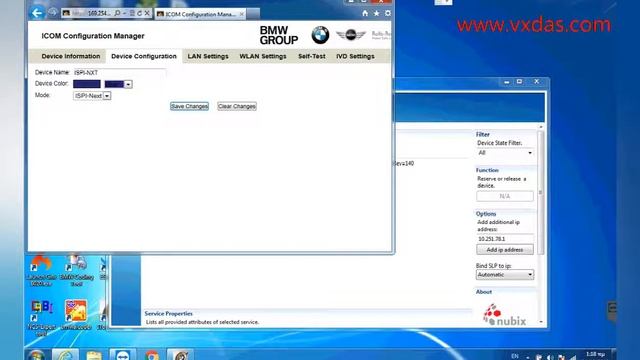The width and height of the screenshot is (640, 360).
Task: Click Internet Explorer taskbar icon
Action: [x=65, y=354]
